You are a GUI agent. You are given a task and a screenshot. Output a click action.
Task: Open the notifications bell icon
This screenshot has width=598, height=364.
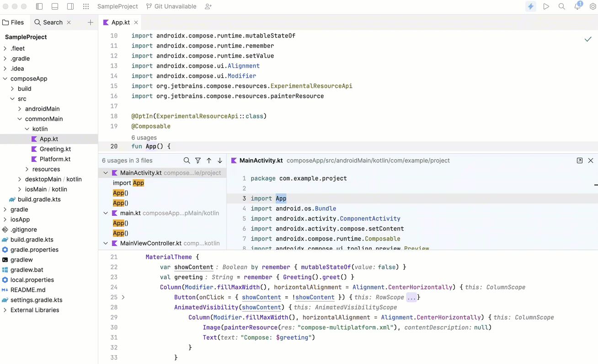click(x=577, y=6)
